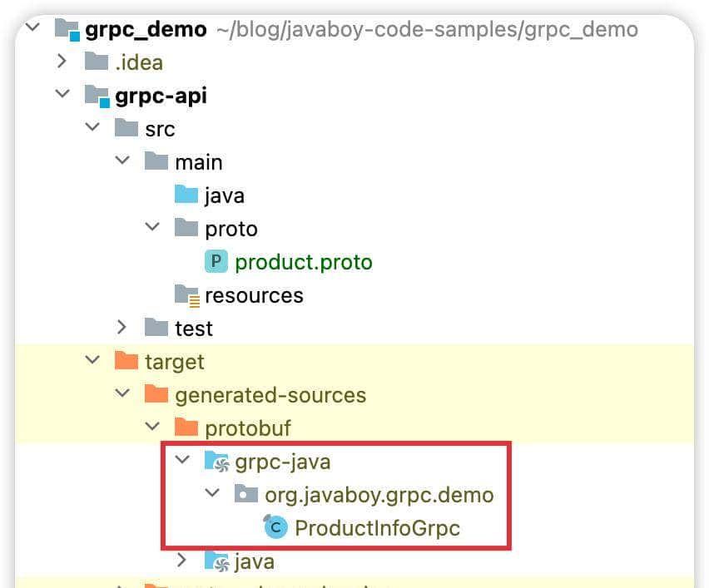
Task: Collapse the proto folder
Action: (x=151, y=229)
